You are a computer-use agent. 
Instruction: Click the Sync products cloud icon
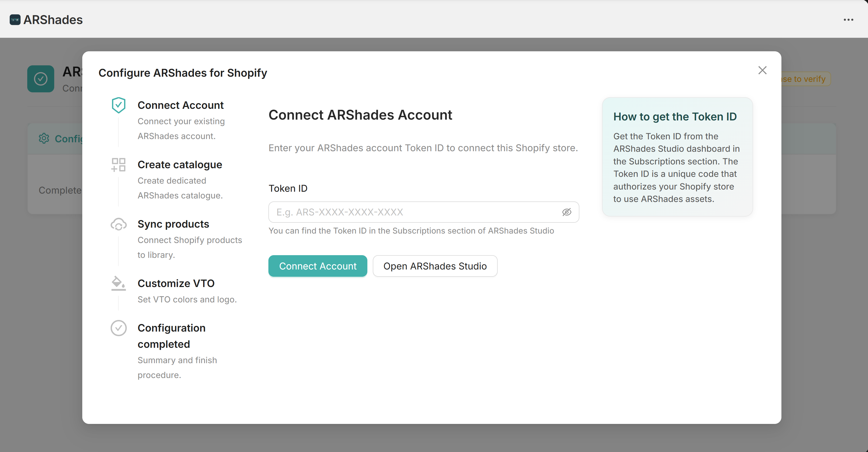119,224
